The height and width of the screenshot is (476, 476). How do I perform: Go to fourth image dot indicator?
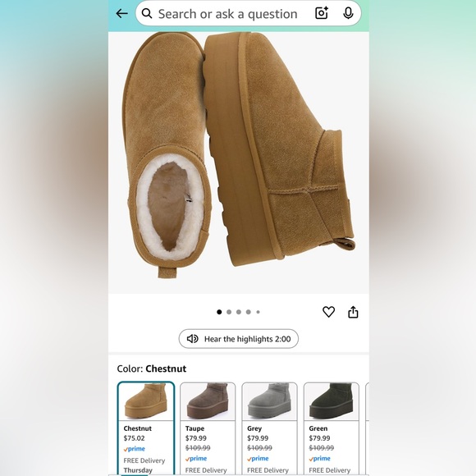[x=249, y=312]
